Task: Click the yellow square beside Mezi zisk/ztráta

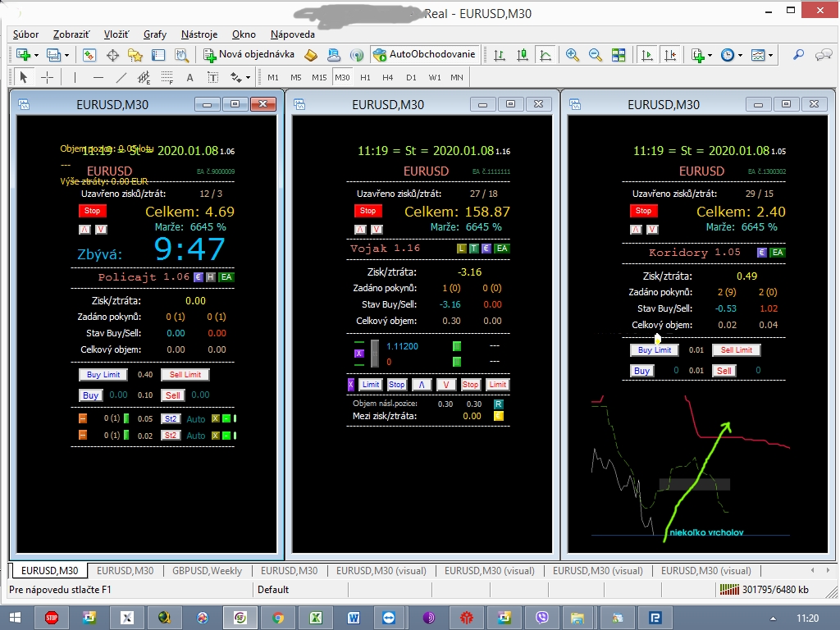Action: 498,416
